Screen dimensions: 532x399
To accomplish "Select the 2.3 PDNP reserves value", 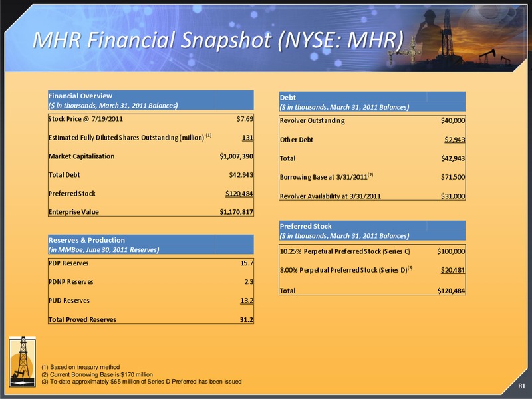I will point(249,282).
